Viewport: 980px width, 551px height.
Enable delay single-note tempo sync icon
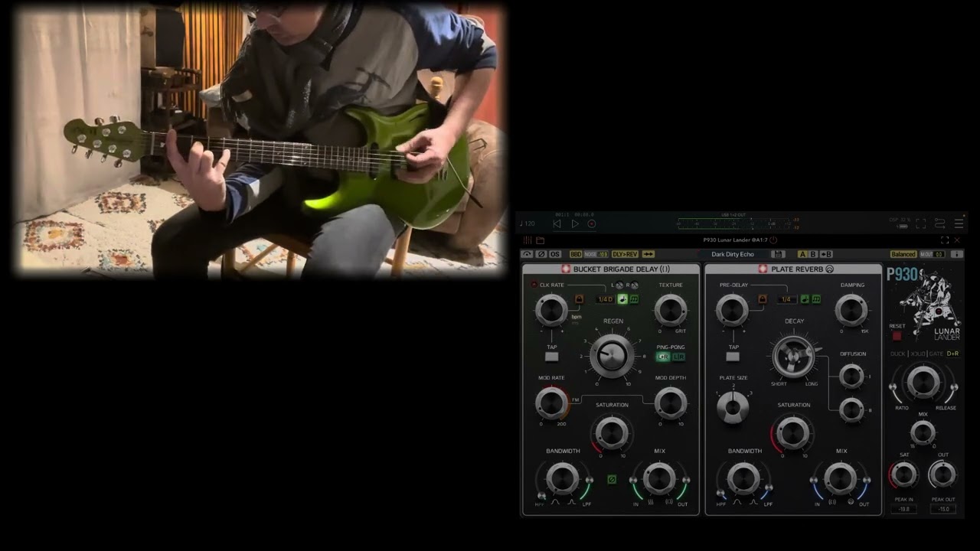coord(622,299)
